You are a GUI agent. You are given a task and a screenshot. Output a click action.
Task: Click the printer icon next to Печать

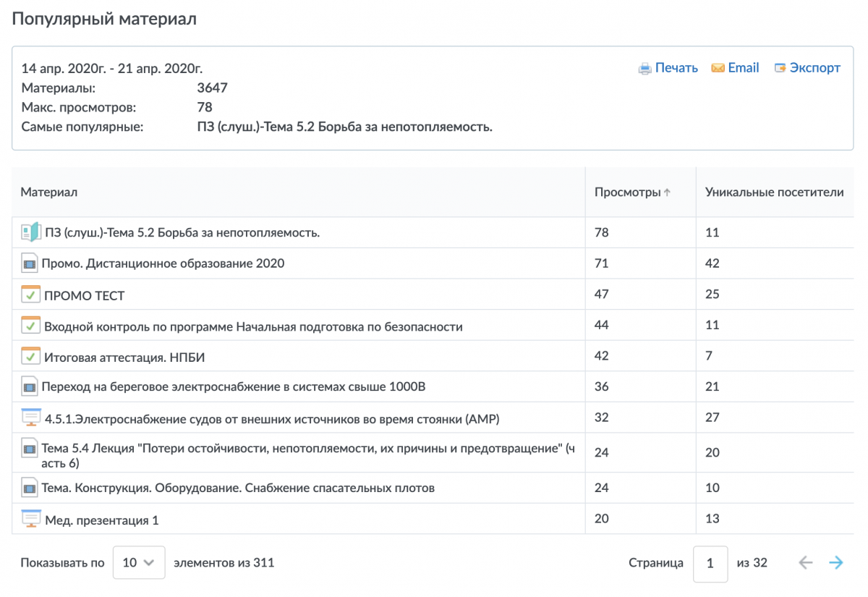(644, 69)
